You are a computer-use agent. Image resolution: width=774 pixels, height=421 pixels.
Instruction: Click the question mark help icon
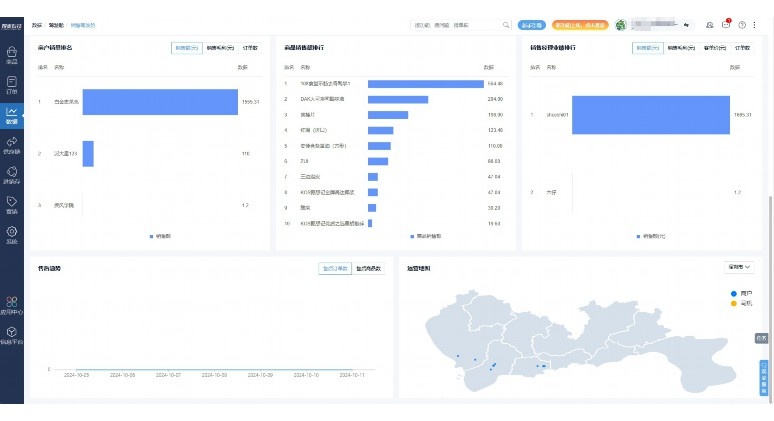742,25
